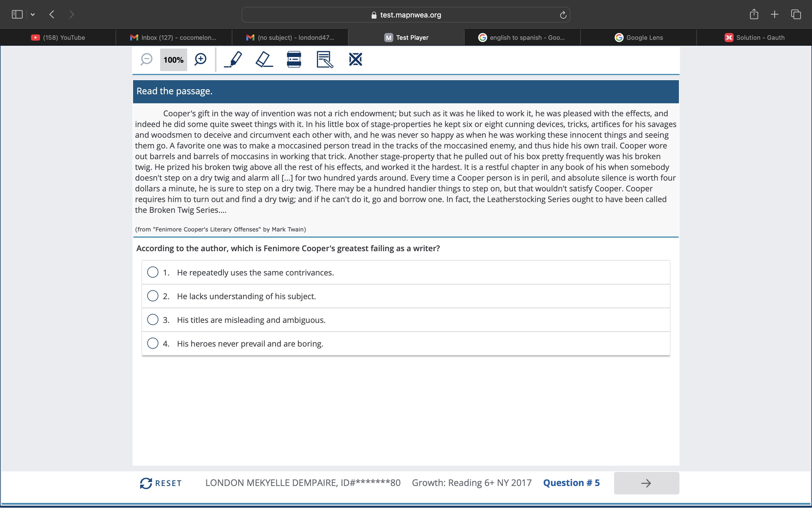Open the notepad tool
Screen dimensions: 812x508
click(325, 60)
